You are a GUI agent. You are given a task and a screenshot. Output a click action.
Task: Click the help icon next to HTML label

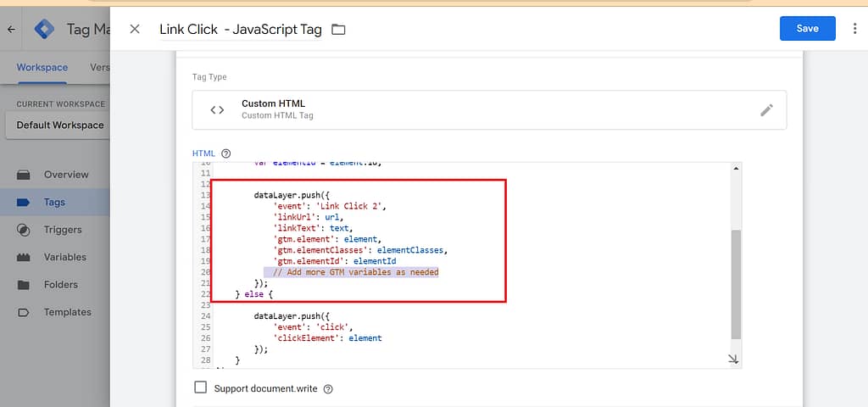click(x=225, y=153)
